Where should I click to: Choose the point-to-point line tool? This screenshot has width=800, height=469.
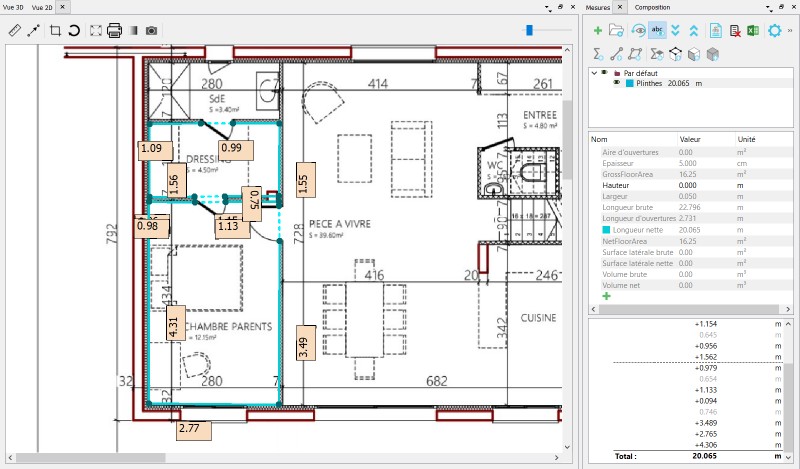34,31
